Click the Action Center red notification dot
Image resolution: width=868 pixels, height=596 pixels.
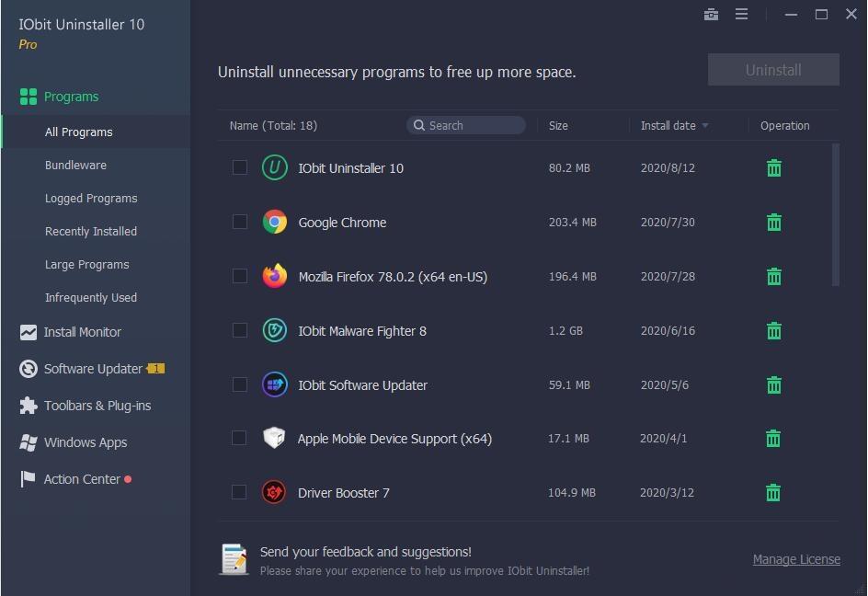click(128, 479)
